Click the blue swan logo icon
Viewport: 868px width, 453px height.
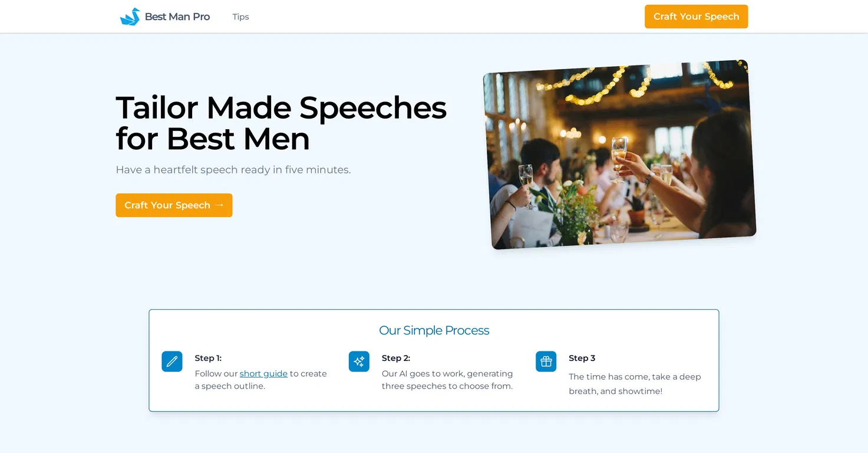[130, 17]
